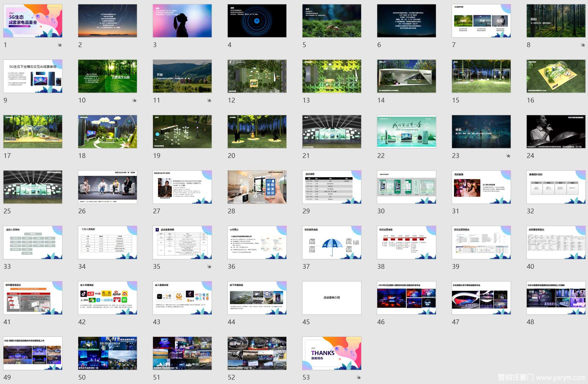Select slide 50 '家电合作品牌活动一览' thumbnail
Screen dimensions: 588x384
pos(107,353)
